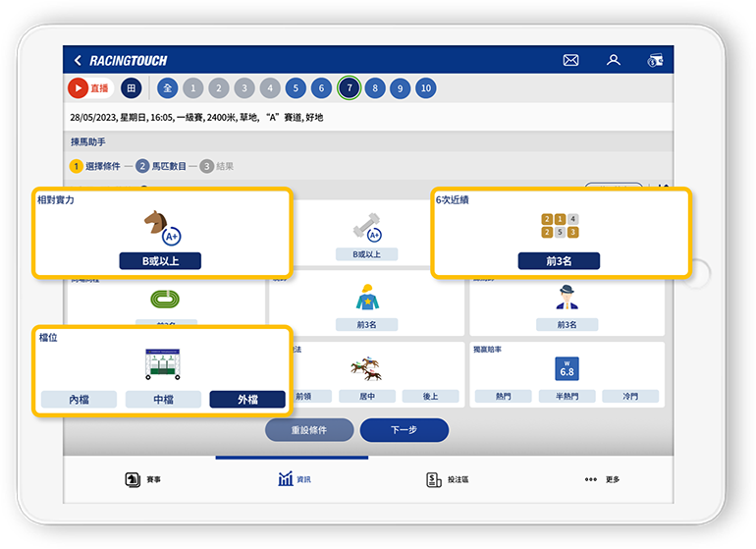Click the starting gate draw icon
The image size is (756, 549).
pyautogui.click(x=162, y=364)
